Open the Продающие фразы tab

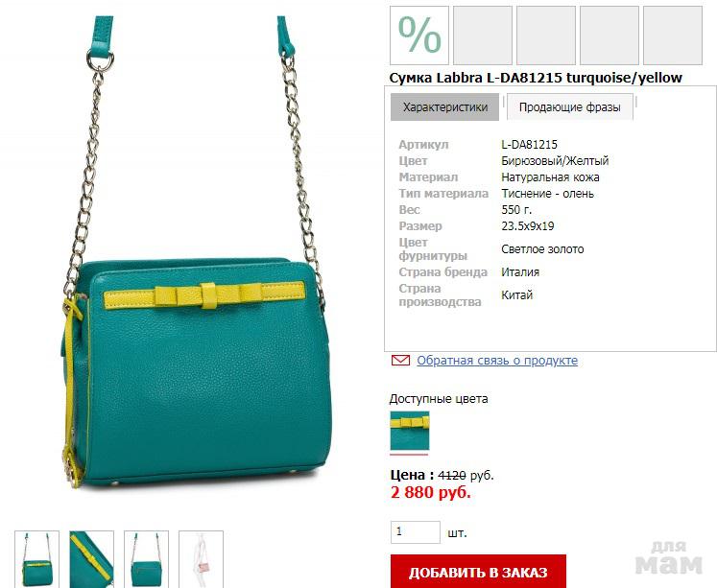pos(570,107)
